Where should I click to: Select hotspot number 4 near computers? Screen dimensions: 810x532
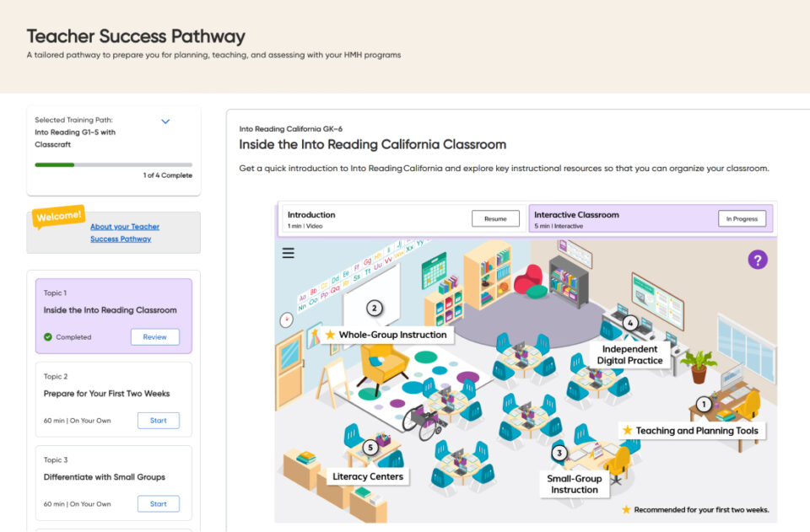click(x=629, y=323)
